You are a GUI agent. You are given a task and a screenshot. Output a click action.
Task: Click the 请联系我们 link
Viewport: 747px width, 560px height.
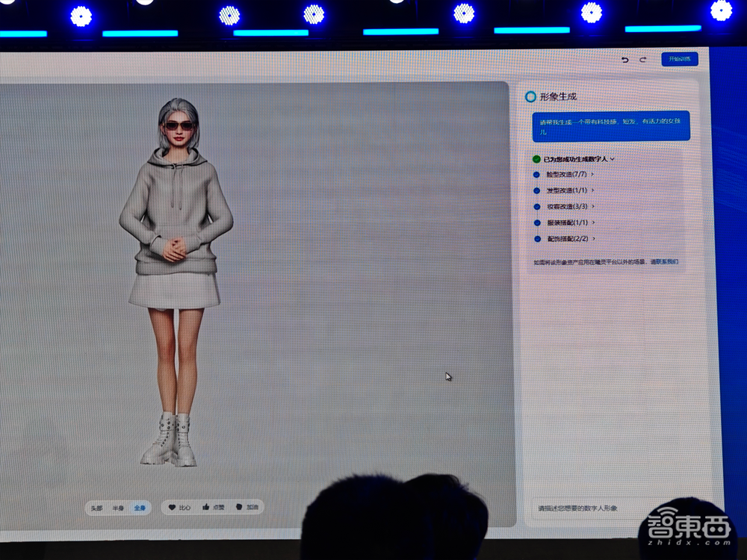coord(663,262)
